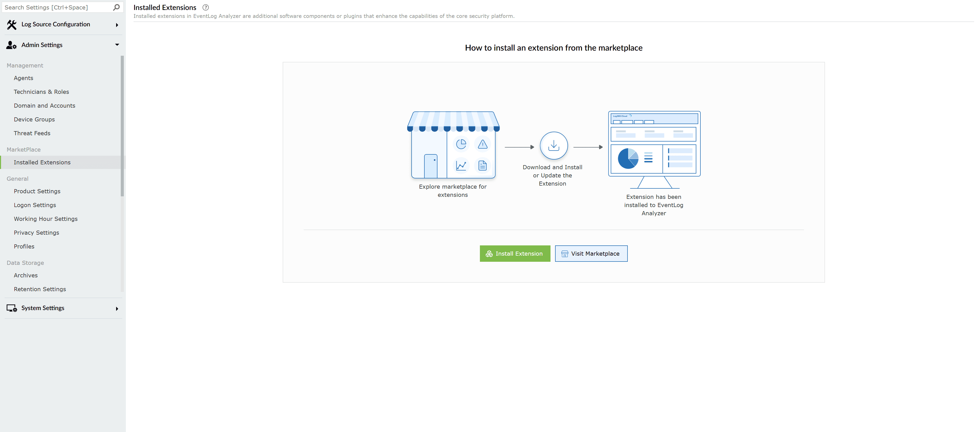Image resolution: width=980 pixels, height=432 pixels.
Task: Open the Privacy Settings page
Action: (x=36, y=232)
